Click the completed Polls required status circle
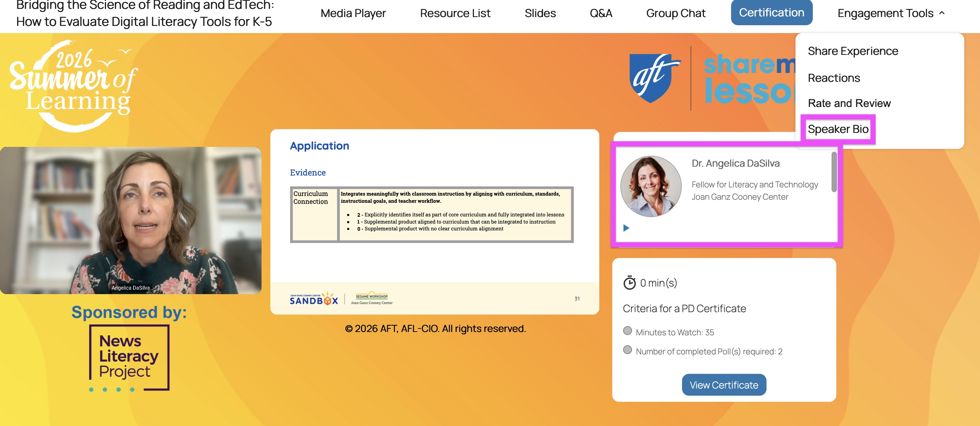This screenshot has width=980, height=426. [x=627, y=349]
